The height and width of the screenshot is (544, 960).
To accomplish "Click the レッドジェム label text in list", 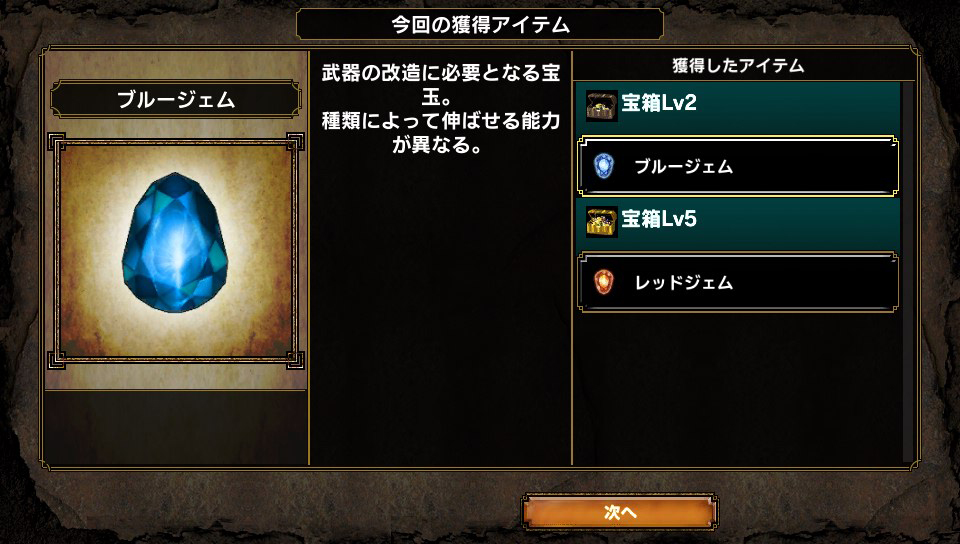I will tap(683, 283).
